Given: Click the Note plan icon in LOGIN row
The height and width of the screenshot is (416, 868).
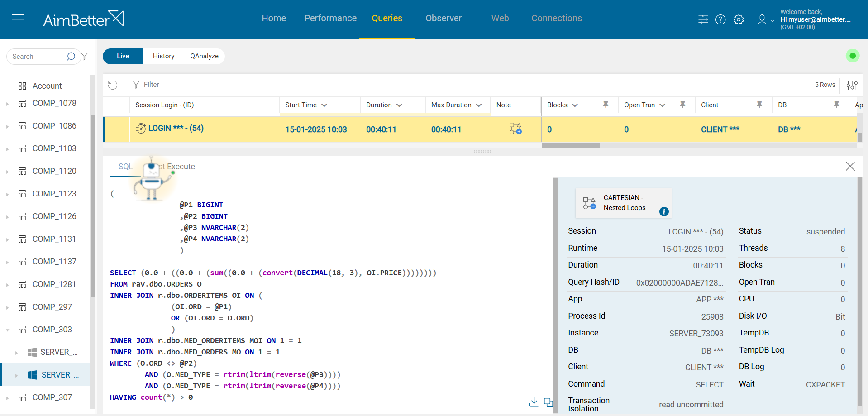Looking at the screenshot, I should coord(515,129).
